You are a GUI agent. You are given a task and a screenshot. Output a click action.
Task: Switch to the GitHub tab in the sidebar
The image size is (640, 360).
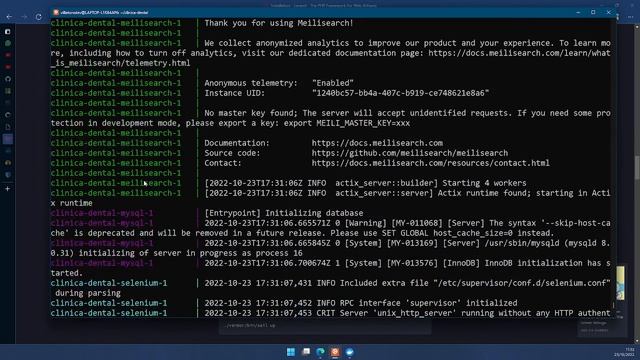pos(8,79)
